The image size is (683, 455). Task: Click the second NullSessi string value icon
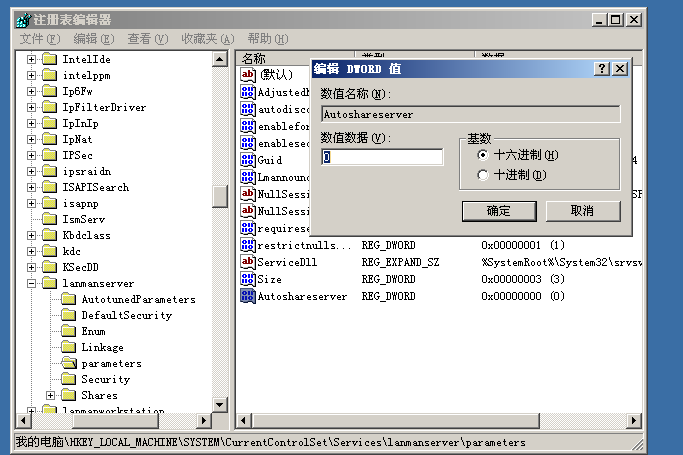(x=247, y=211)
